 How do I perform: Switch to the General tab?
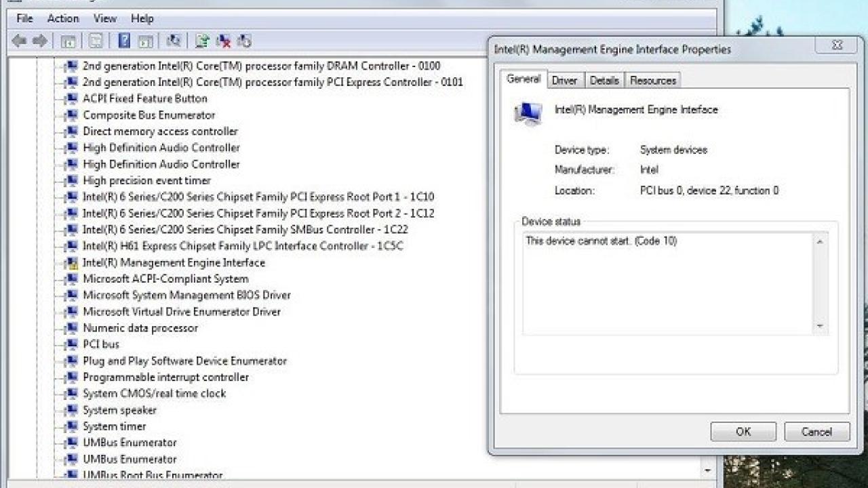pos(524,79)
